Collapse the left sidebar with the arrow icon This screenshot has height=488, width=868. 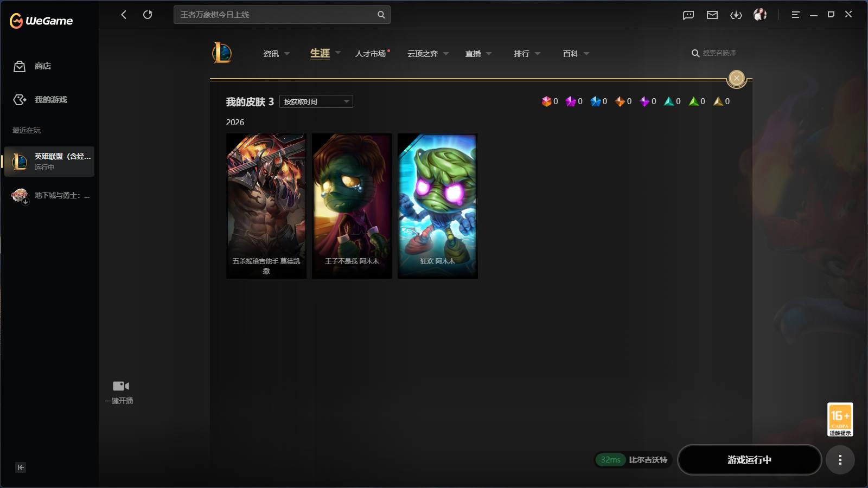(21, 467)
